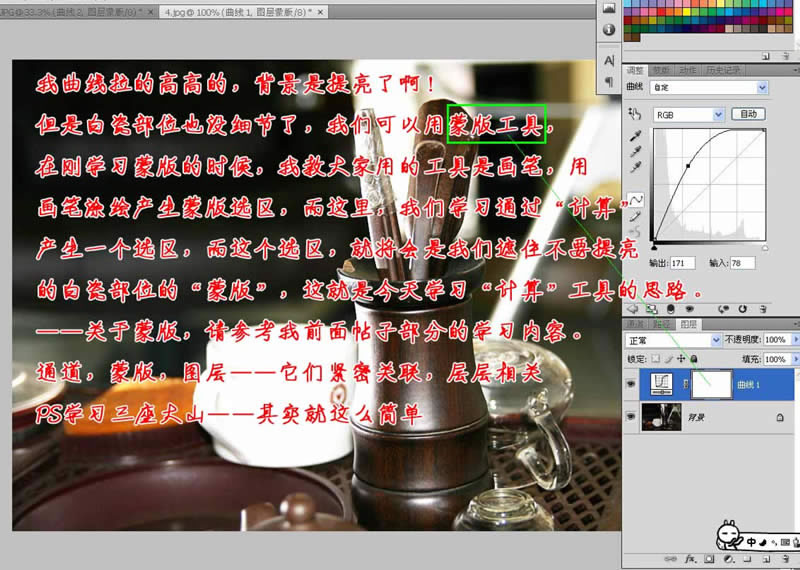Screen dimensions: 800x570
Task: Switch panel view size icon in Adjustments
Action: pyautogui.click(x=652, y=309)
